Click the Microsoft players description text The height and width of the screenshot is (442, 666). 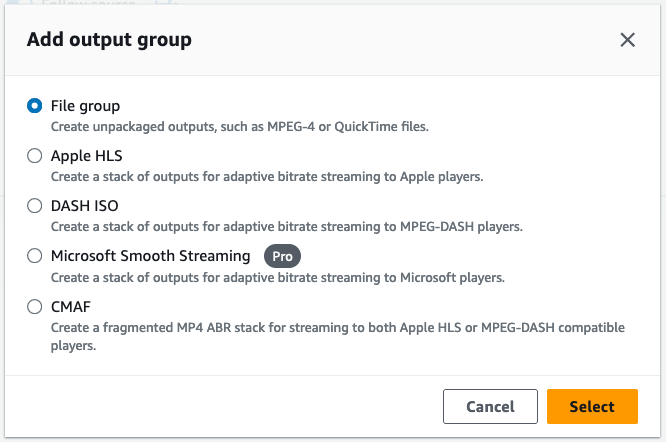(x=277, y=277)
